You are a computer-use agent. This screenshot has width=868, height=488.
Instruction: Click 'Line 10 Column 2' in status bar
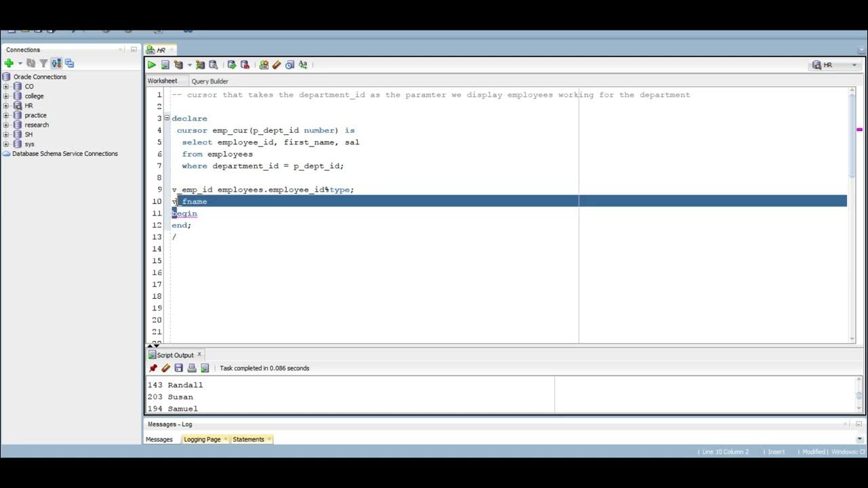726,452
